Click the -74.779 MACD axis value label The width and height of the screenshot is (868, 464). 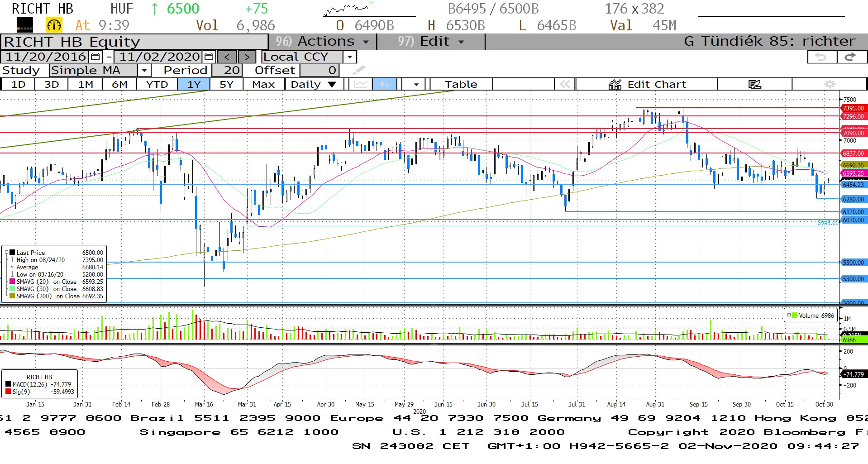coord(854,374)
